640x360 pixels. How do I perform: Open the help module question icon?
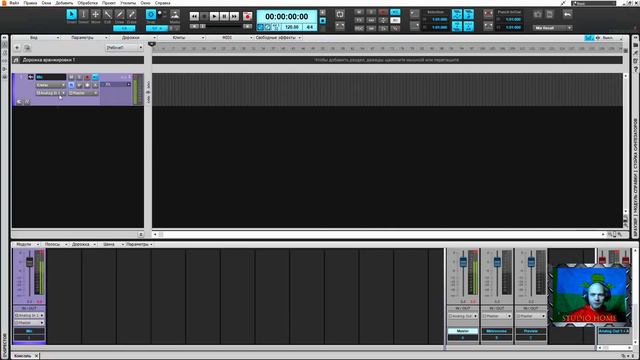click(x=636, y=69)
